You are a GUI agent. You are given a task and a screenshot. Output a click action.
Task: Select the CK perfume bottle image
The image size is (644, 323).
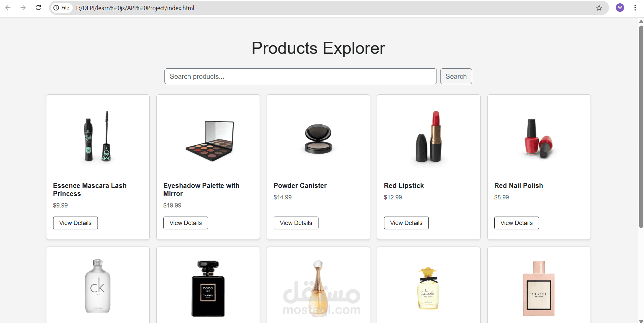coord(98,286)
